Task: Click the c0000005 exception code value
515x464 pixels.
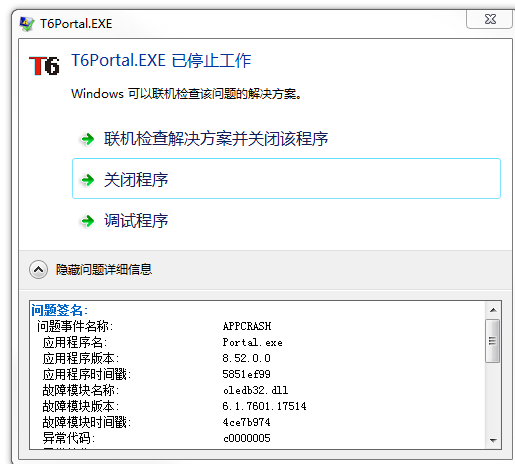Action: tap(247, 438)
